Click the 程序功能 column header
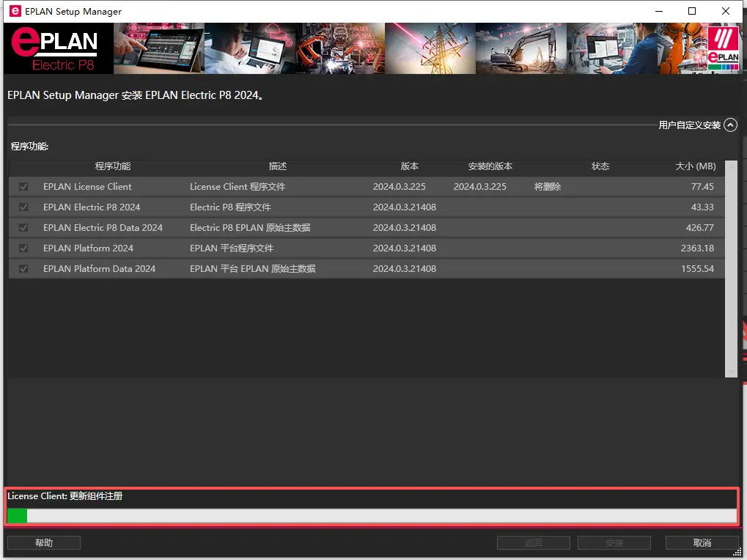Image resolution: width=747 pixels, height=560 pixels. tap(112, 166)
